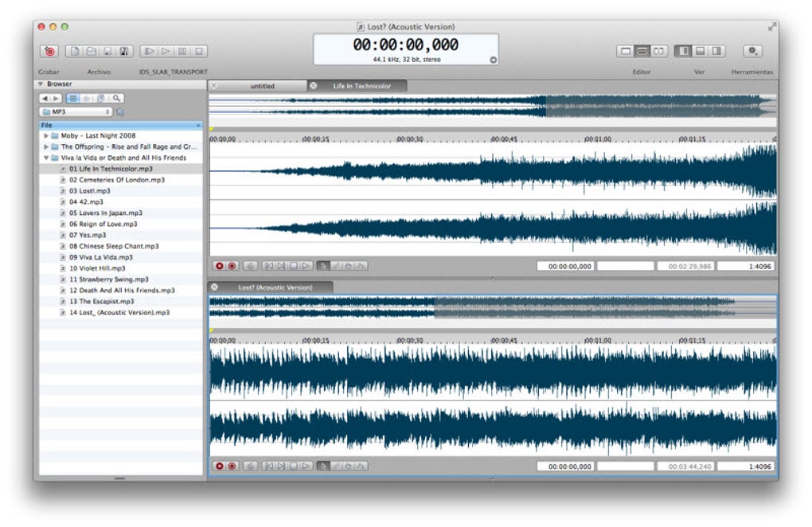Expand the Moby - Last Night 2008 folder

46,136
